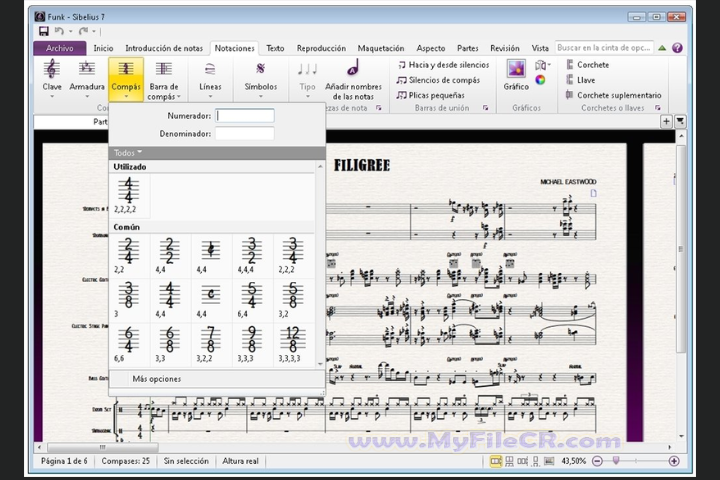Select the 4/4 time signature under Común

169,300
